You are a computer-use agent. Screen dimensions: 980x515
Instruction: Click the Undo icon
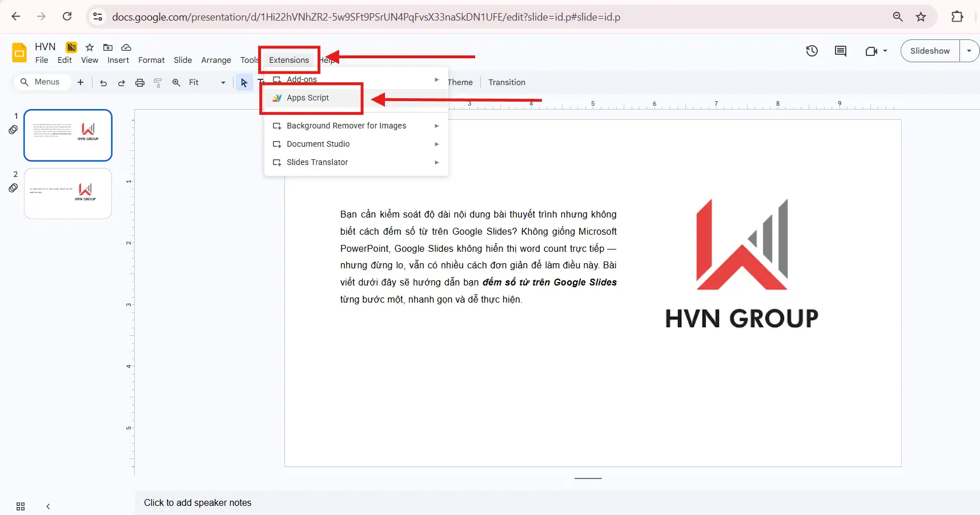103,82
